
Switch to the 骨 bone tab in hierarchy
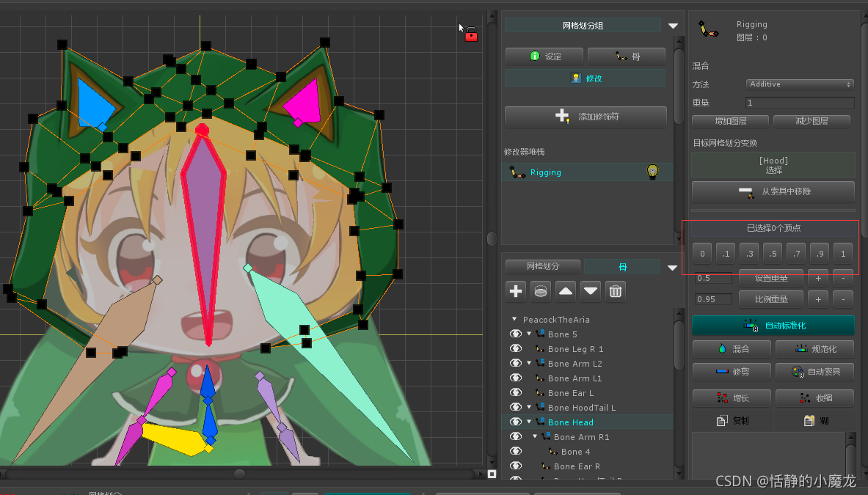click(622, 267)
